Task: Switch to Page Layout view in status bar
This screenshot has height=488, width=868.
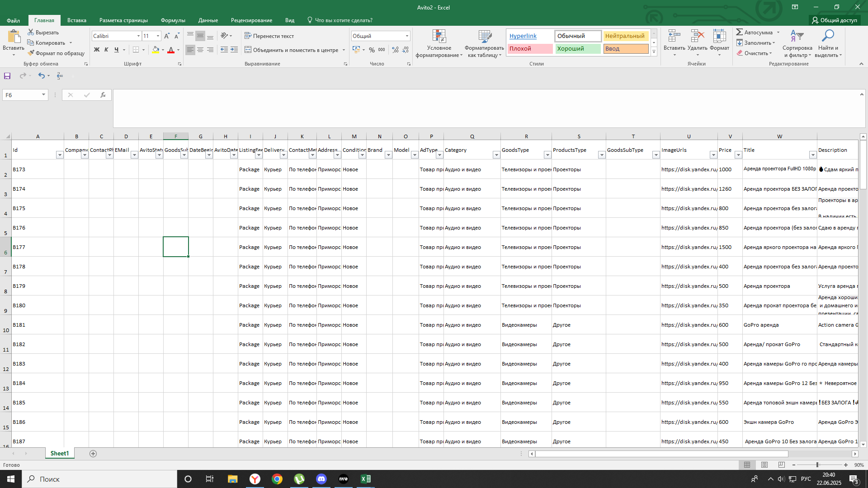Action: pos(764,465)
